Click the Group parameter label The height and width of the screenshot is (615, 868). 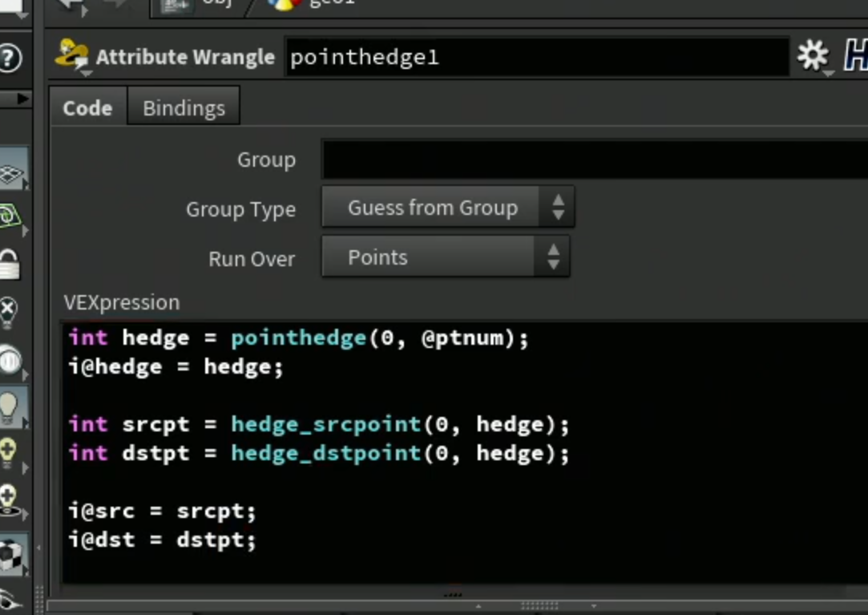266,160
